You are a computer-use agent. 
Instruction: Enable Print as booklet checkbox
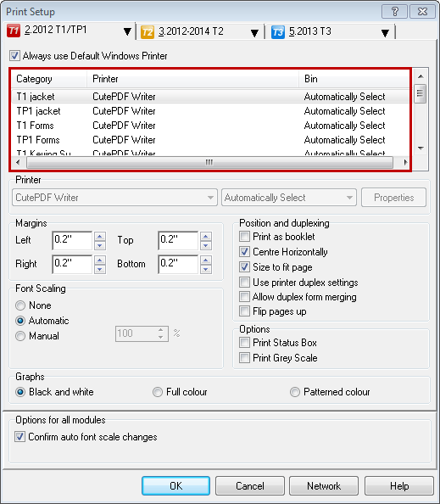click(244, 237)
